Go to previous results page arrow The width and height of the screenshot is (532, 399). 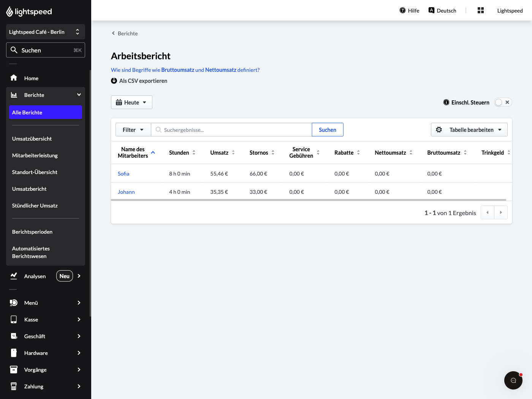pos(488,212)
